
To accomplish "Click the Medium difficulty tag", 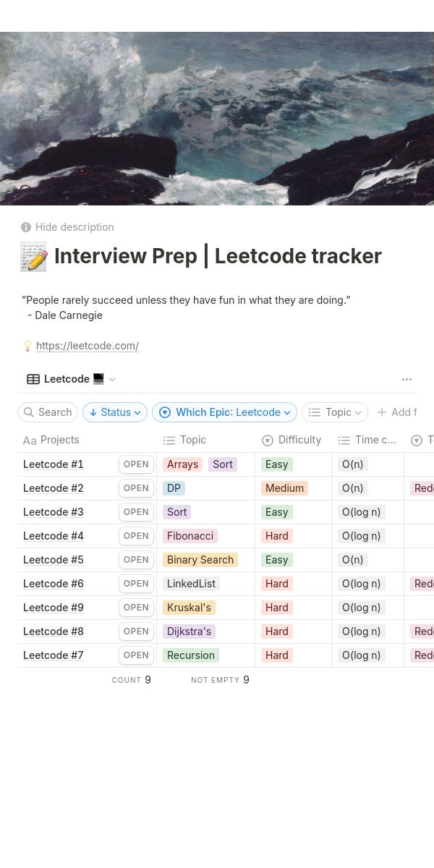I will click(284, 488).
